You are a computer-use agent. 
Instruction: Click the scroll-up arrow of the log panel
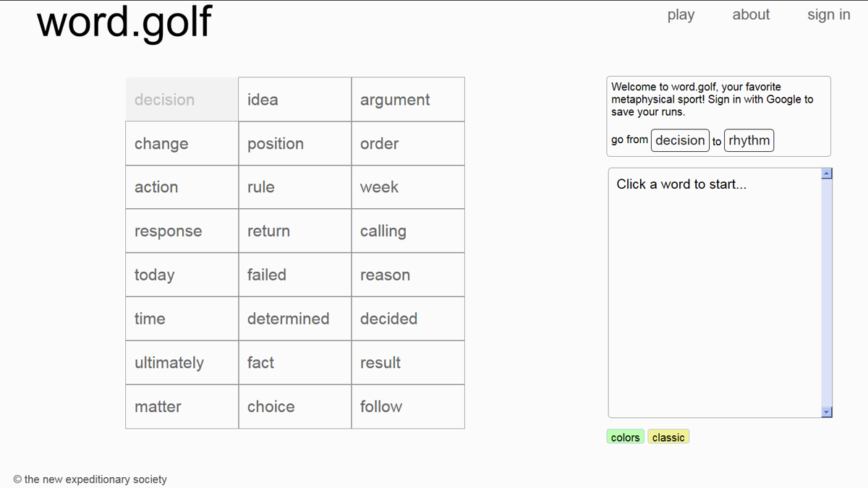[825, 172]
